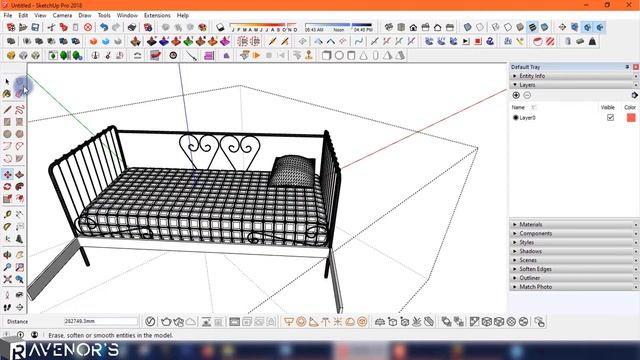Select the Push/Pull tool
This screenshot has height=360, width=640.
pos(20,175)
